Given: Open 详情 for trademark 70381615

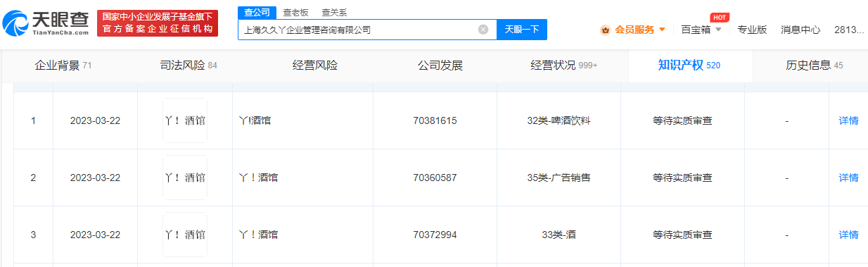Looking at the screenshot, I should 848,120.
